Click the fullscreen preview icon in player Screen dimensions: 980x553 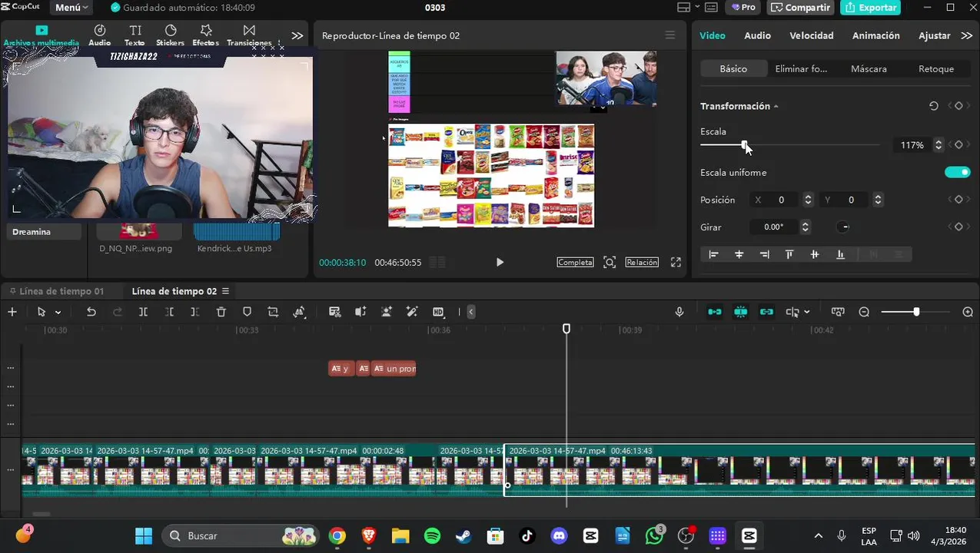tap(676, 262)
